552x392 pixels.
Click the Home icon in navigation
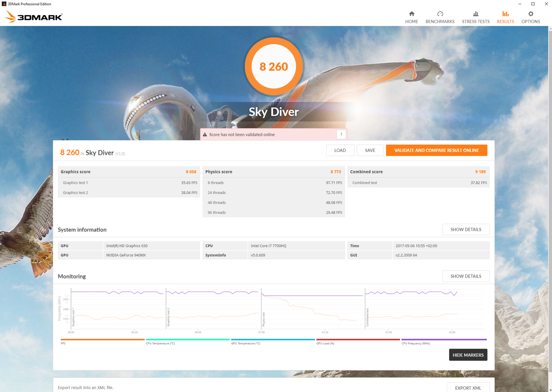coord(411,14)
